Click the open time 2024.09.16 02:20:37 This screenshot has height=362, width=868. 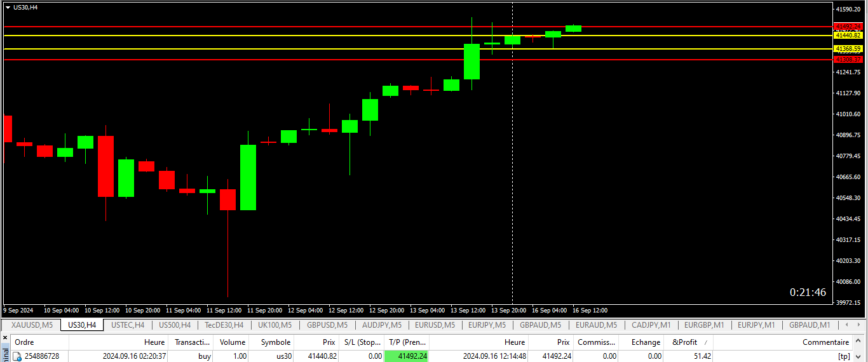coord(134,356)
